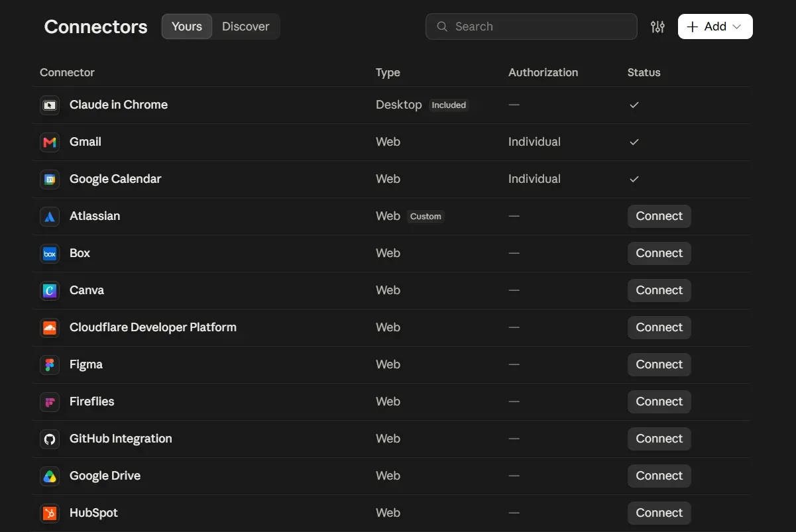Click the Claude in Chrome connector icon
This screenshot has width=796, height=532.
(x=50, y=105)
